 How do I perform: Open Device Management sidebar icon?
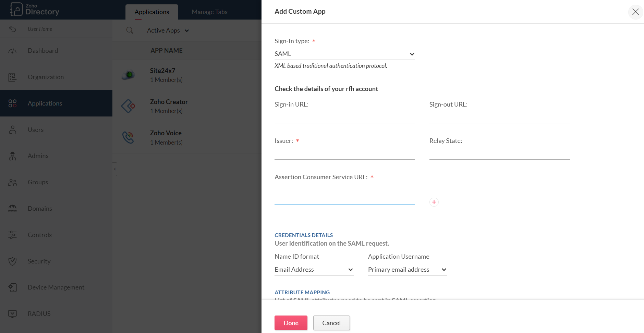coord(13,287)
